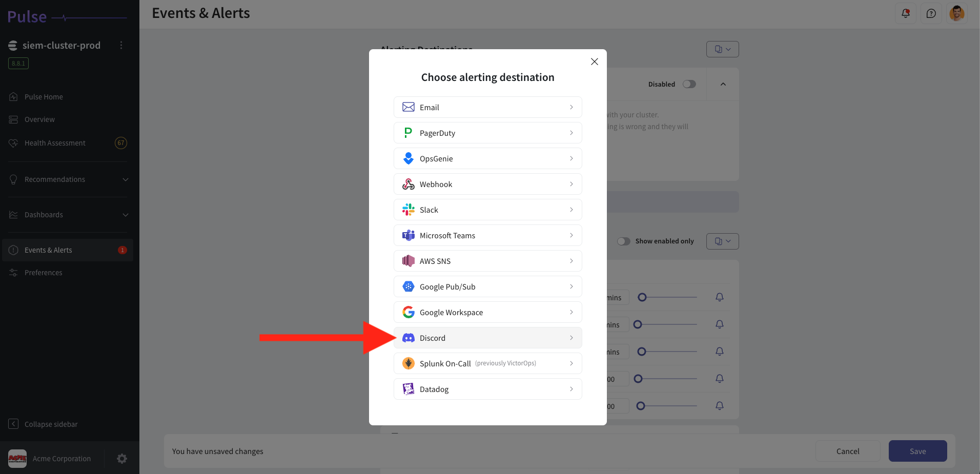
Task: Open the siem-cluster-prod overflow menu
Action: click(x=121, y=45)
